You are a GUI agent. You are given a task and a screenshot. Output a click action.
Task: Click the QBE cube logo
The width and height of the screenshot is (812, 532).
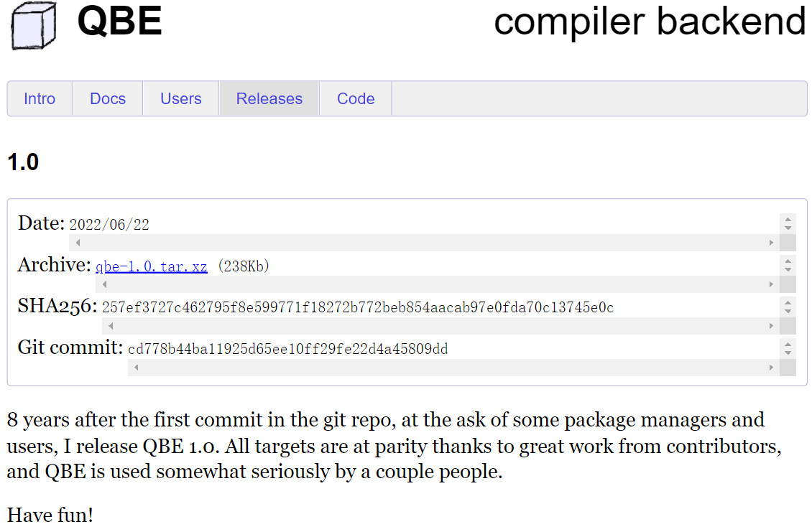click(x=34, y=24)
